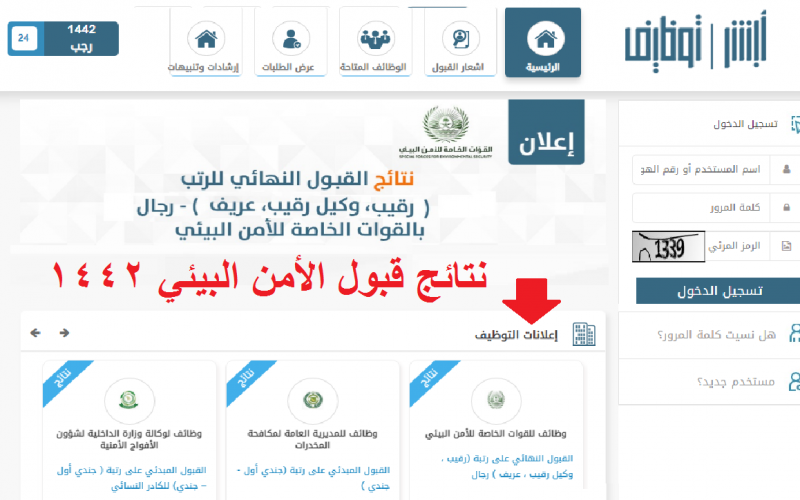
Task: Open the الأفواج الأمنية jobs card logo
Action: (x=129, y=401)
